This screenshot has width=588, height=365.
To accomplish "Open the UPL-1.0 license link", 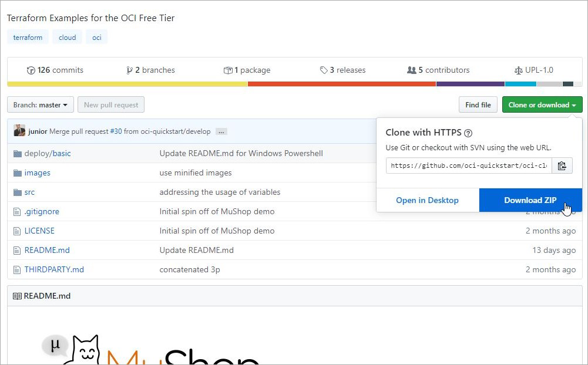I will tap(534, 70).
